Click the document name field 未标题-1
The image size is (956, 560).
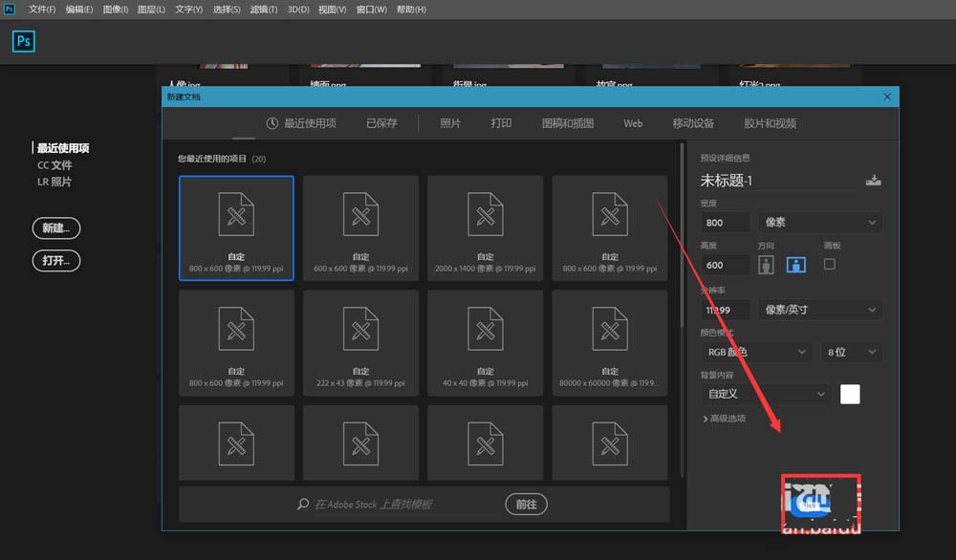click(778, 181)
